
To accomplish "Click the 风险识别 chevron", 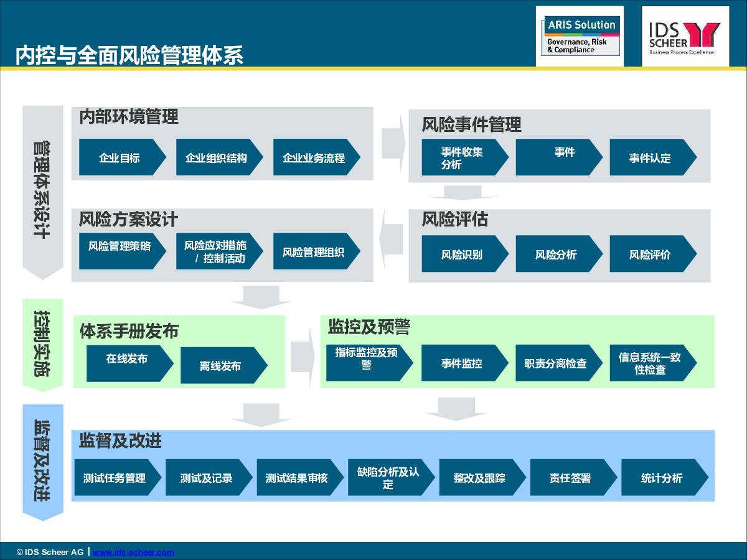I will pyautogui.click(x=462, y=254).
